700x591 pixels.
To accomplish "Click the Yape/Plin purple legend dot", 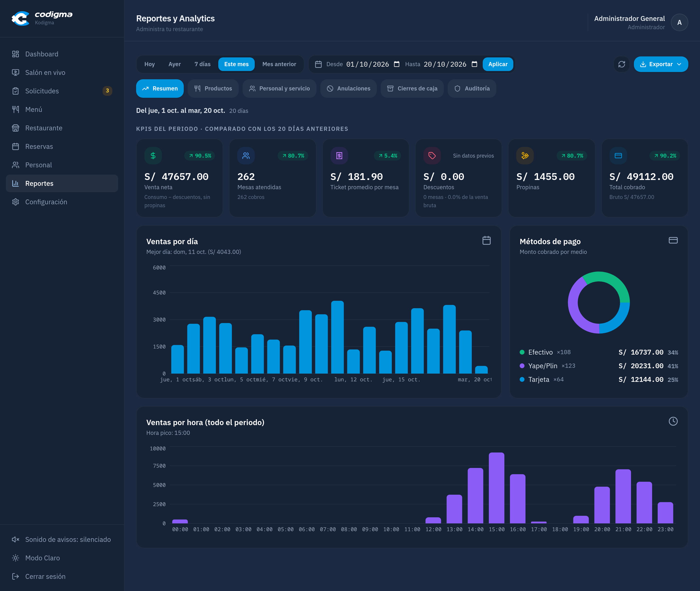I will click(x=522, y=366).
